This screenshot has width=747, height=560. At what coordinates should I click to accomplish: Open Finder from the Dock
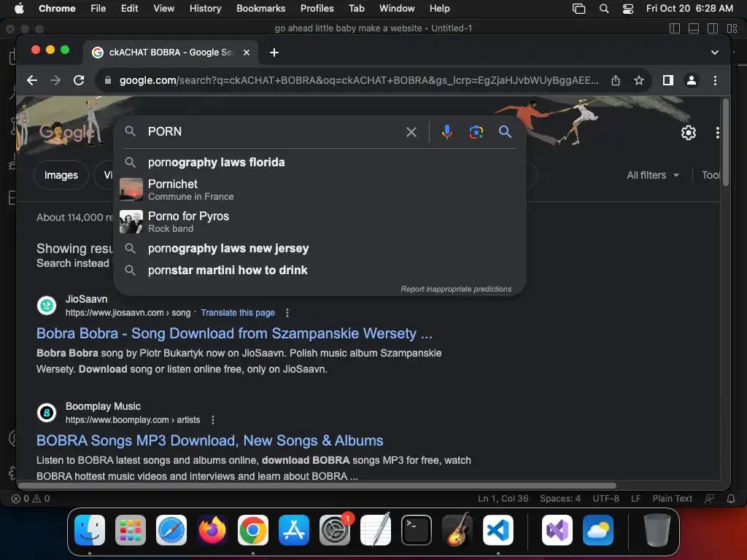tap(90, 530)
